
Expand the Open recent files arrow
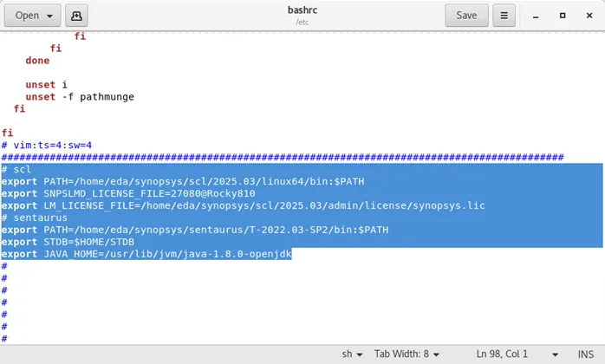tap(49, 16)
